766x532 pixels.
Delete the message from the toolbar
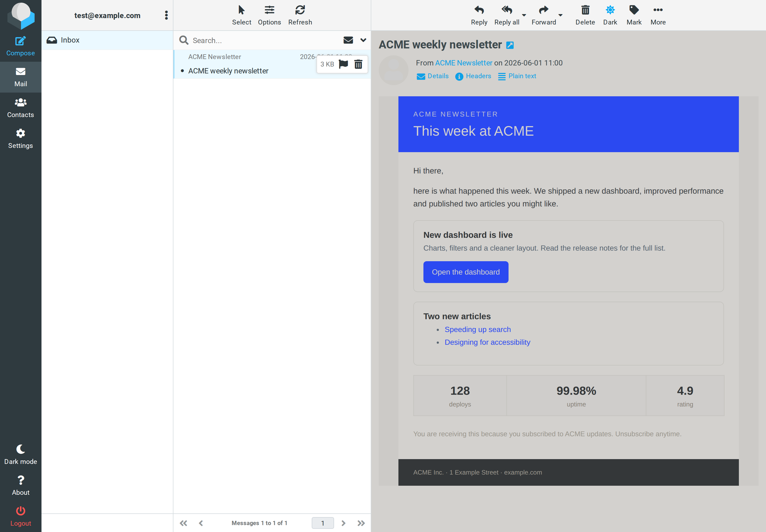click(585, 15)
